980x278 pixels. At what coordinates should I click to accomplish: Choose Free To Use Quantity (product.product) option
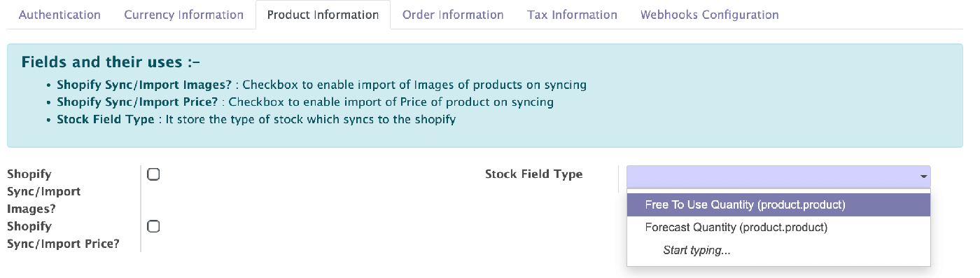[x=778, y=205]
